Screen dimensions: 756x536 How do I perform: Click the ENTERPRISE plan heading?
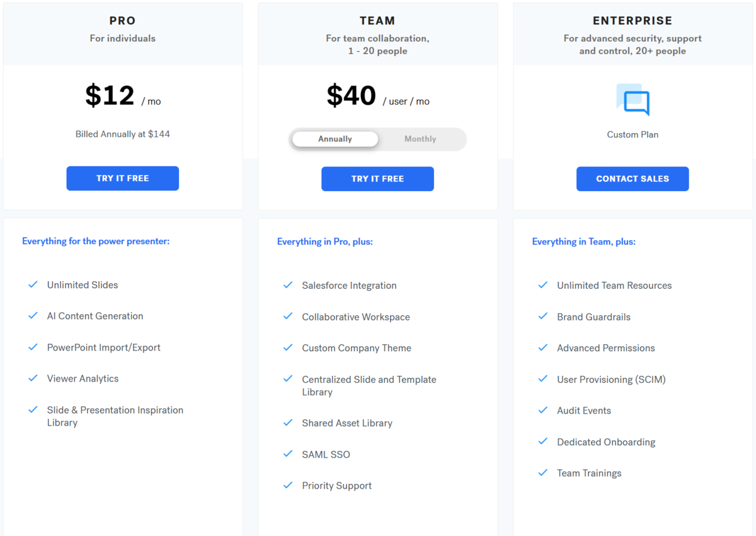click(x=633, y=21)
